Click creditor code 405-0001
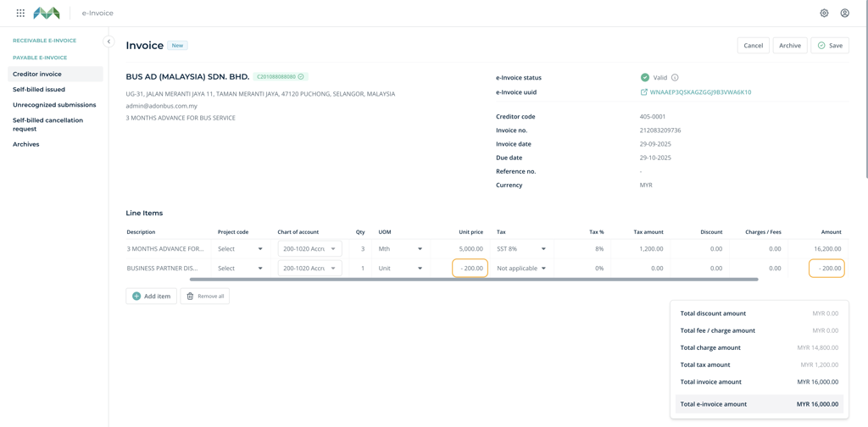The height and width of the screenshot is (427, 868). (x=653, y=117)
